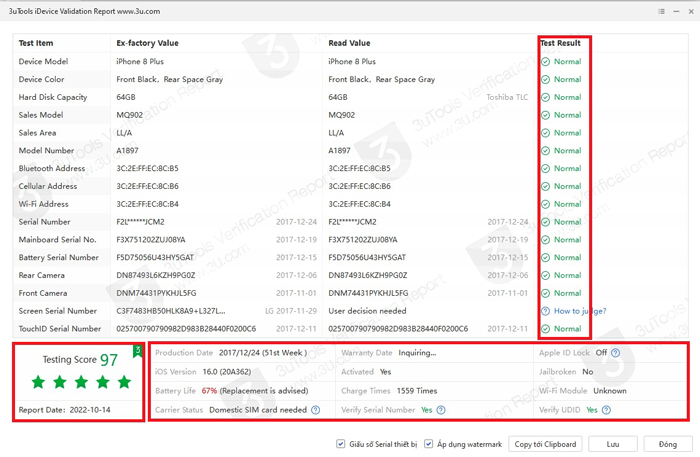Open the help icon beside Apple ID Lock

tap(616, 353)
